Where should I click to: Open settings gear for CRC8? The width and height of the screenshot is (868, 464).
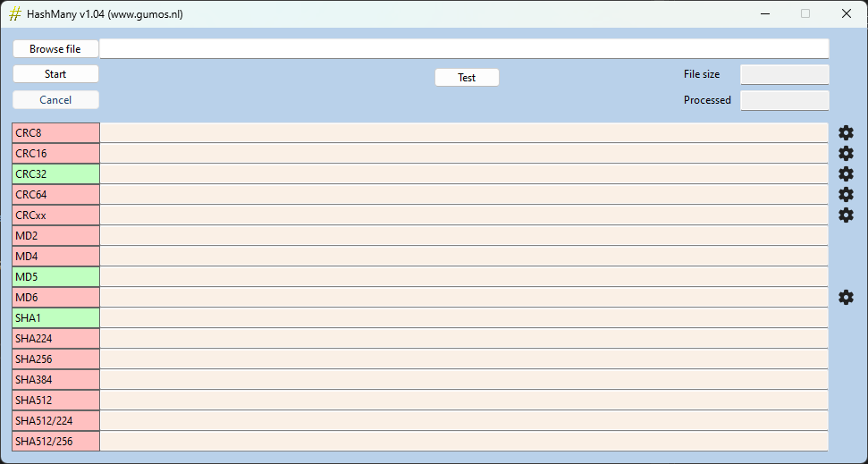(x=846, y=132)
